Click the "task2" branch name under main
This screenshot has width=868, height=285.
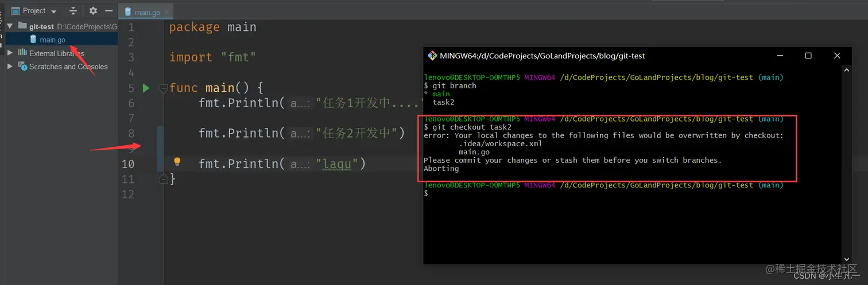coord(444,102)
